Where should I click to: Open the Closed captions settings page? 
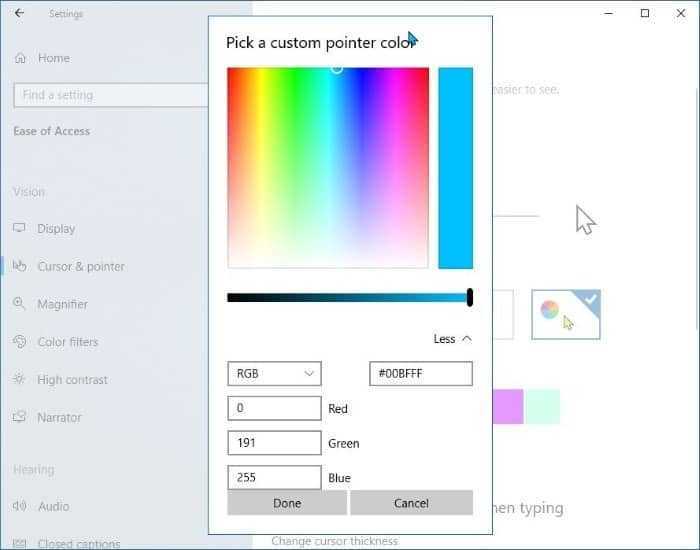pyautogui.click(x=79, y=543)
